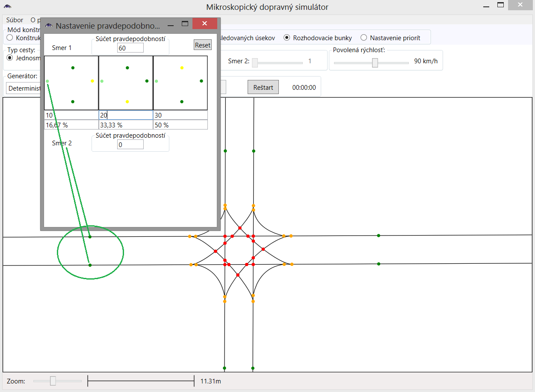Click the Zoom slider handle

click(x=53, y=381)
